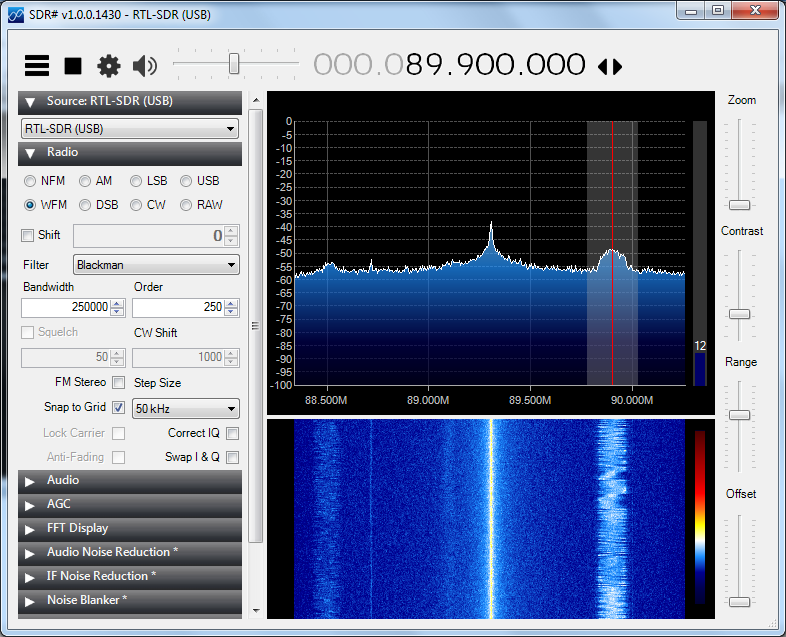Open configuration with the gear icon

tap(109, 66)
